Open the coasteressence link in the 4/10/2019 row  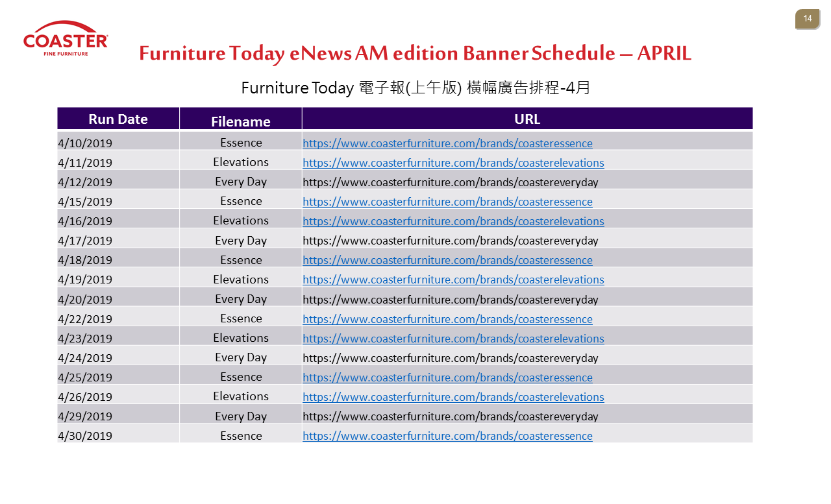point(447,143)
